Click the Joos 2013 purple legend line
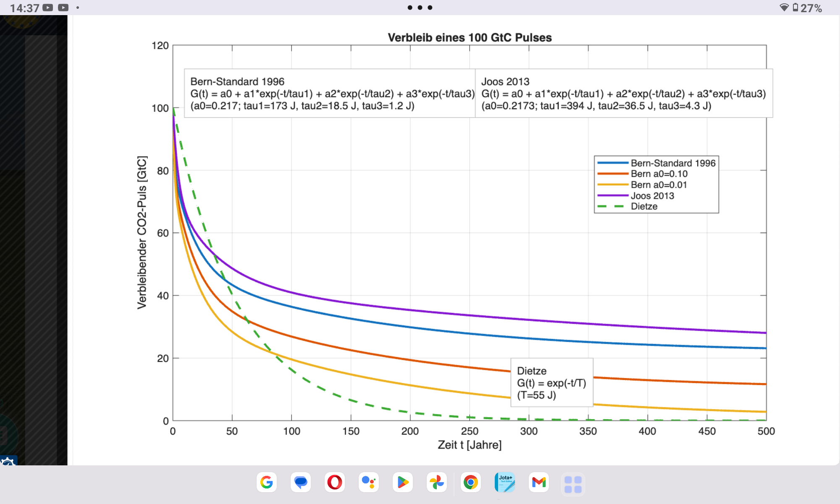The image size is (840, 504). (613, 196)
